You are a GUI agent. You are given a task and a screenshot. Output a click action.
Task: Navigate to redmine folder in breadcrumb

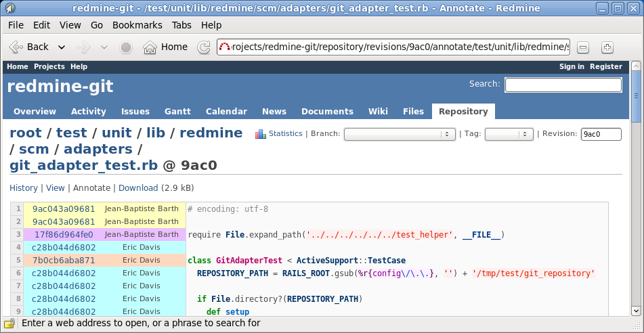pyautogui.click(x=211, y=133)
